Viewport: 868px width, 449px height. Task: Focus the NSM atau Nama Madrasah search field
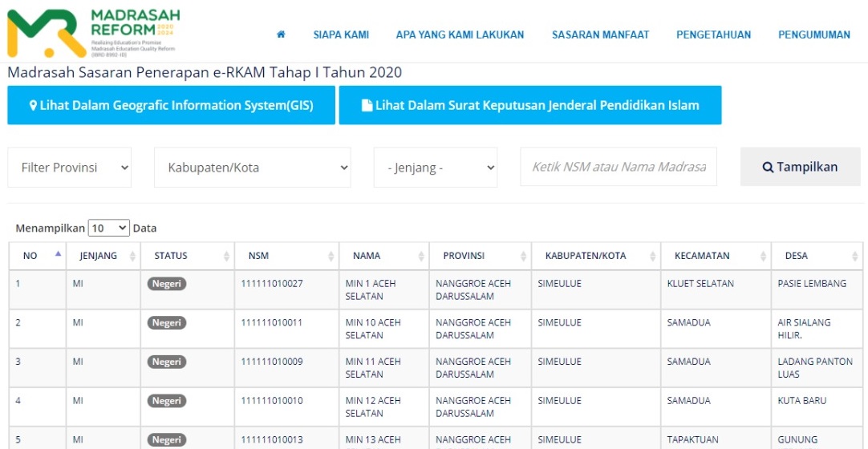(x=619, y=167)
